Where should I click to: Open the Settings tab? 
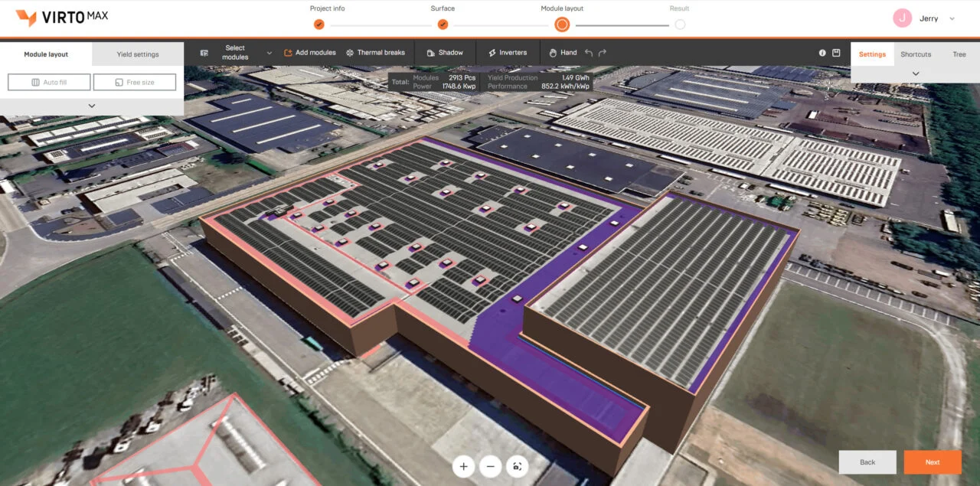[872, 54]
